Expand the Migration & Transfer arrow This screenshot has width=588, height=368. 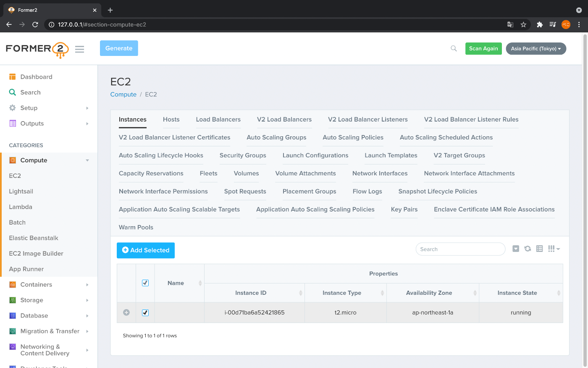(87, 331)
